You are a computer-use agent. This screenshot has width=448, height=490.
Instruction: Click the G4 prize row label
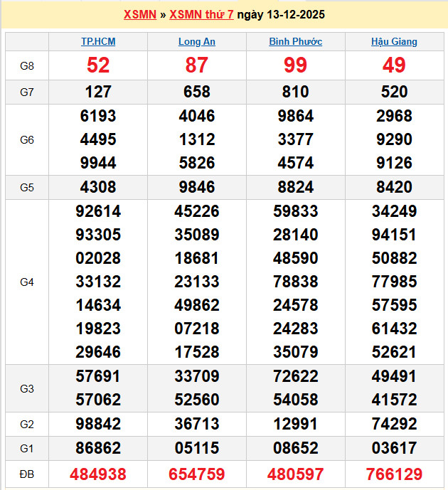point(27,282)
